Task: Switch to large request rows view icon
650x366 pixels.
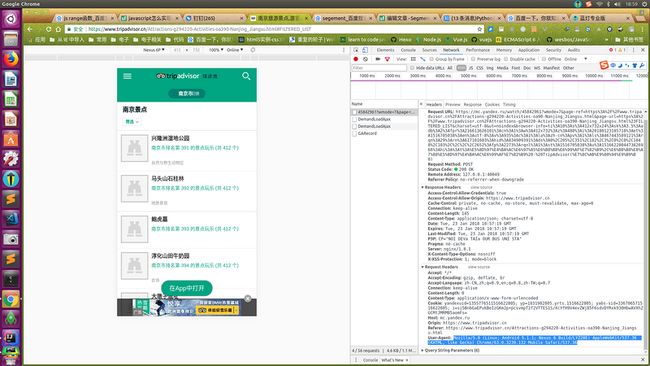Action: pos(413,59)
